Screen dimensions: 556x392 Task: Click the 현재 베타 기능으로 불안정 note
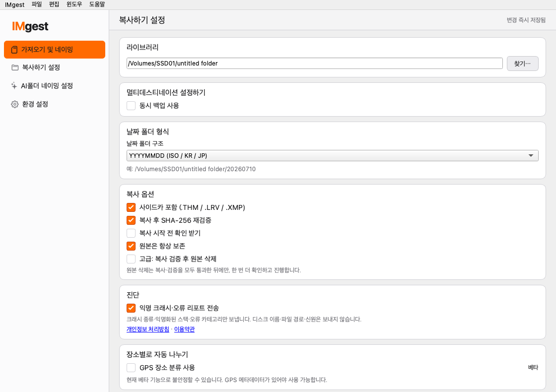(226, 380)
